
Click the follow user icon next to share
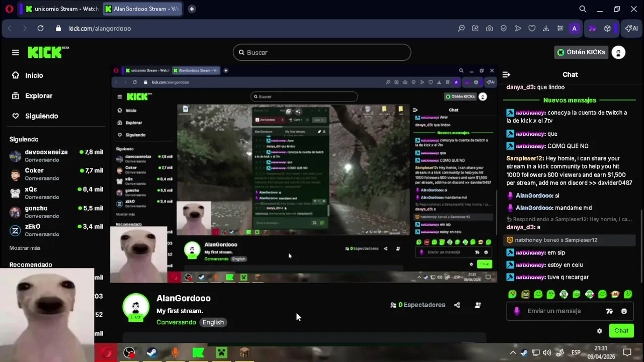477,305
